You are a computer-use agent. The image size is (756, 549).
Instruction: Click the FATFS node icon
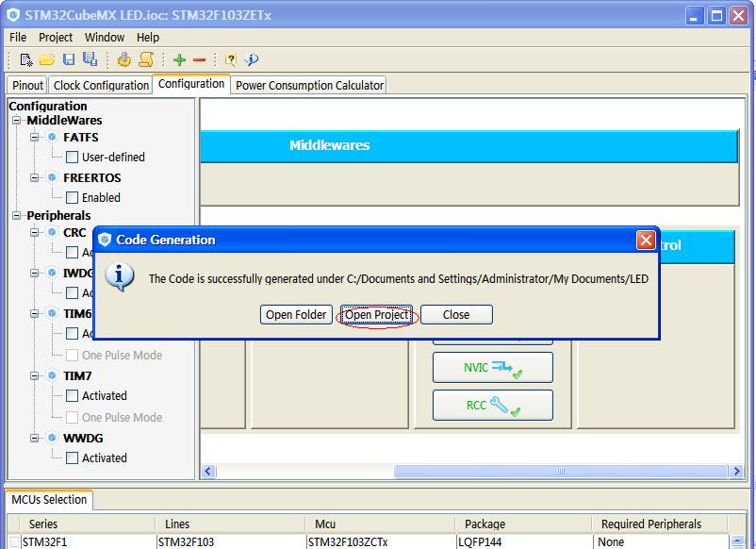point(52,138)
